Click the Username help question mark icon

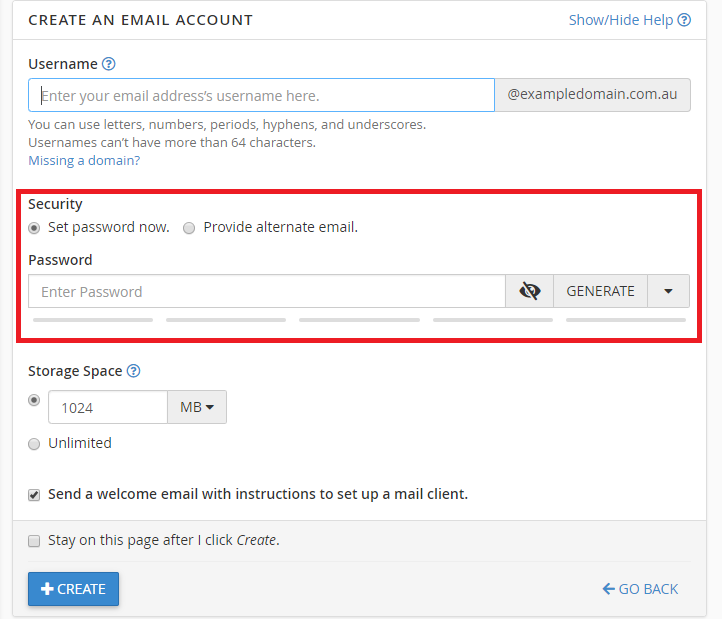coord(109,64)
